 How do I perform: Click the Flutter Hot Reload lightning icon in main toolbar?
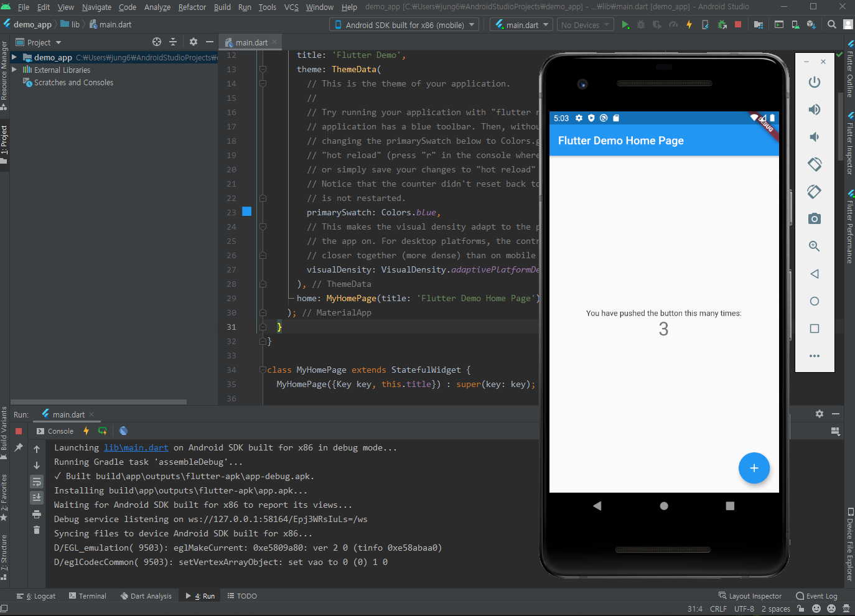(x=689, y=25)
